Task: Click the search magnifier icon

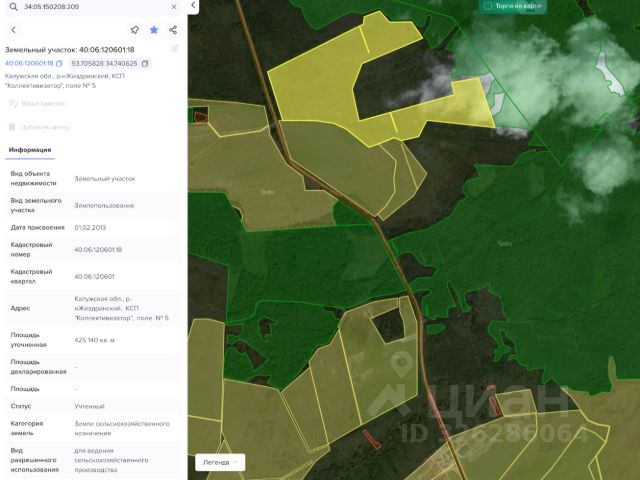Action: click(x=13, y=7)
